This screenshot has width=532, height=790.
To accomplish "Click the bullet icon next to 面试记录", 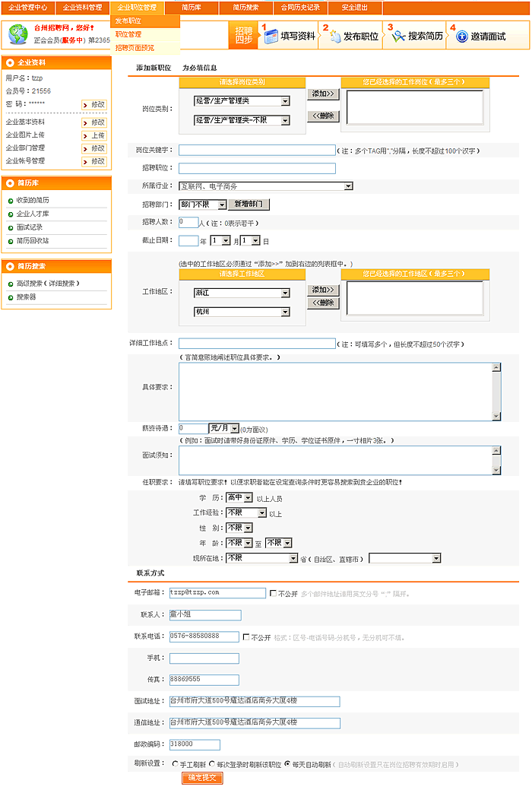I will tap(10, 227).
